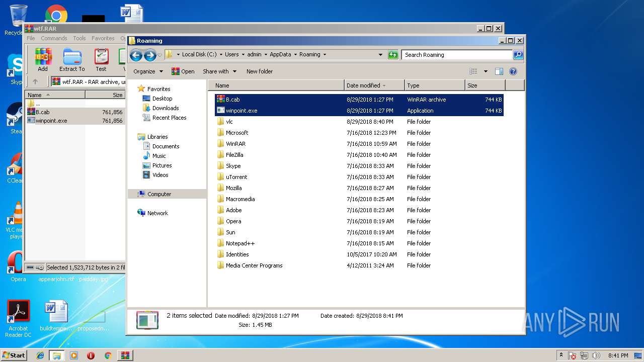
Task: Click the Network tray icon
Action: point(585,355)
